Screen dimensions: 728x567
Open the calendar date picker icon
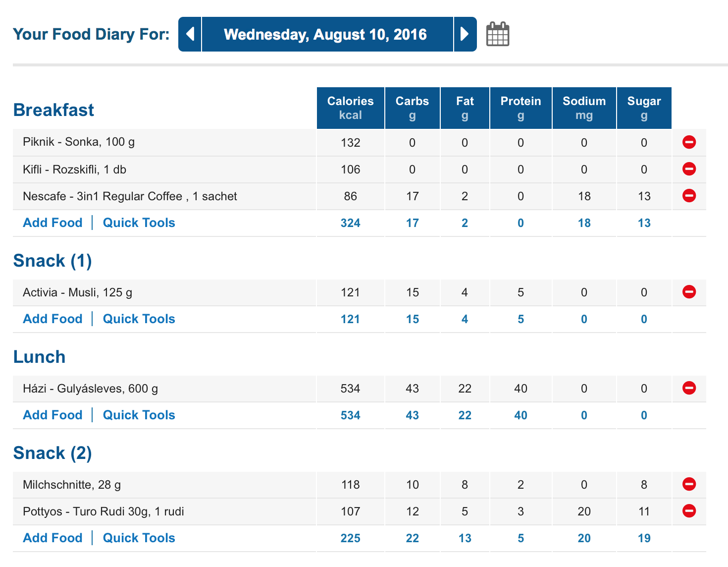click(498, 34)
